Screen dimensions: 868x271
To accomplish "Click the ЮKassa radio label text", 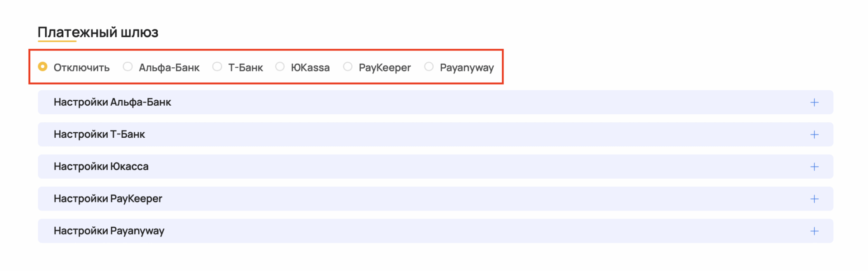I will (x=310, y=68).
